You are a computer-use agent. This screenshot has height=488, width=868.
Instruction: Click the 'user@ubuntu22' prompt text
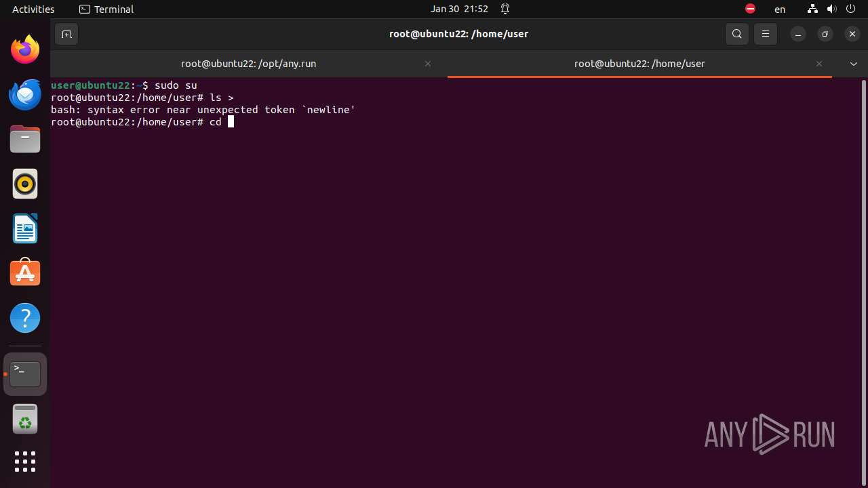click(90, 85)
